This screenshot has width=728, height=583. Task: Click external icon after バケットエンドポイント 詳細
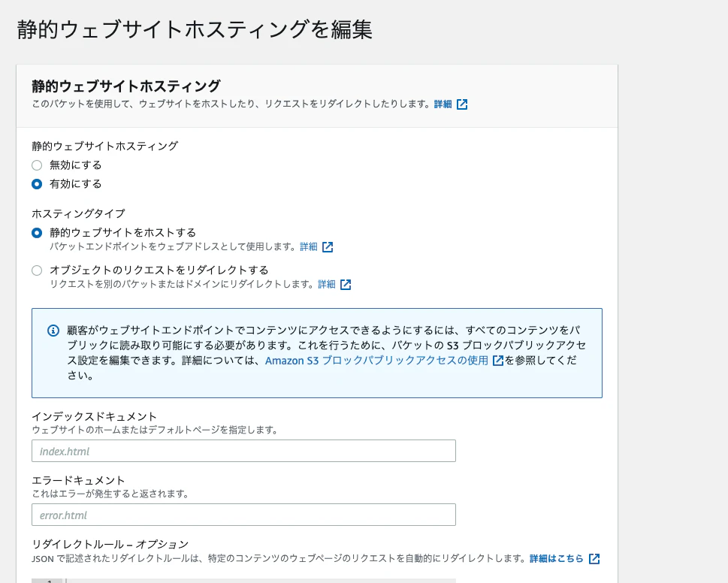tap(328, 247)
